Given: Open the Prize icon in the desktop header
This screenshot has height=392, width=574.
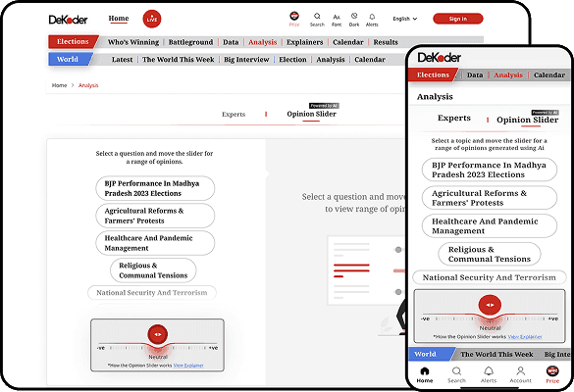Looking at the screenshot, I should [294, 16].
